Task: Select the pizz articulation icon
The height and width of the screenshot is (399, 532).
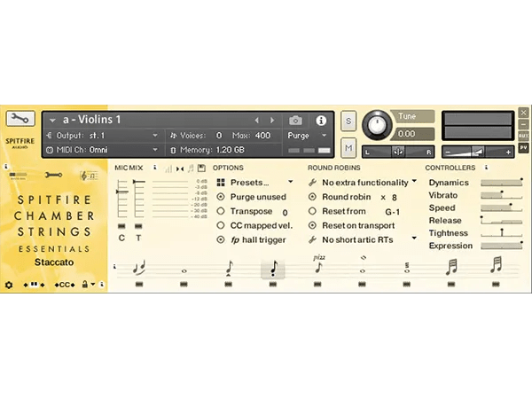Action: [x=318, y=264]
